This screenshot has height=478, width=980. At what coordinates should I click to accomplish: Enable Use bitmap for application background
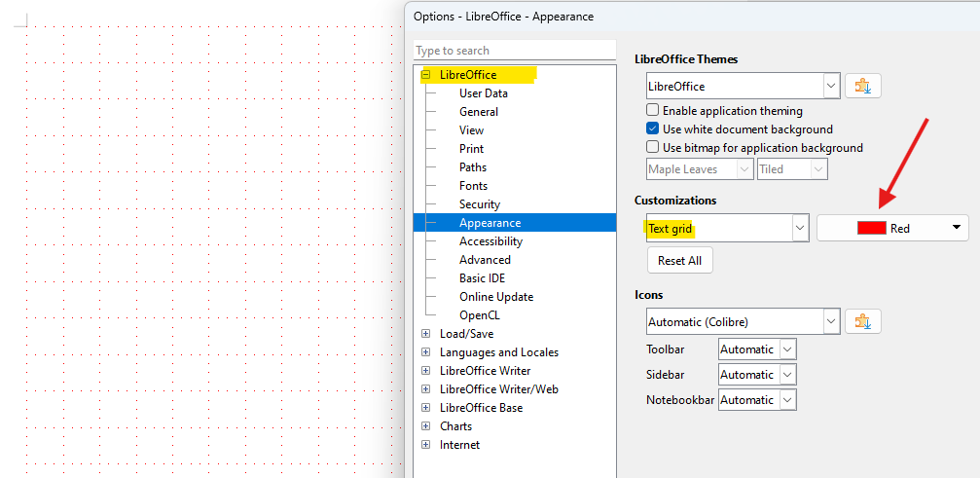tap(653, 148)
